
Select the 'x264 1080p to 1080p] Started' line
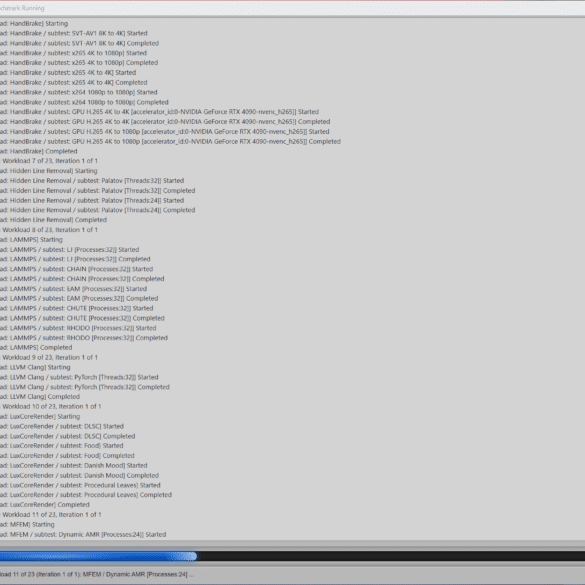coord(79,92)
